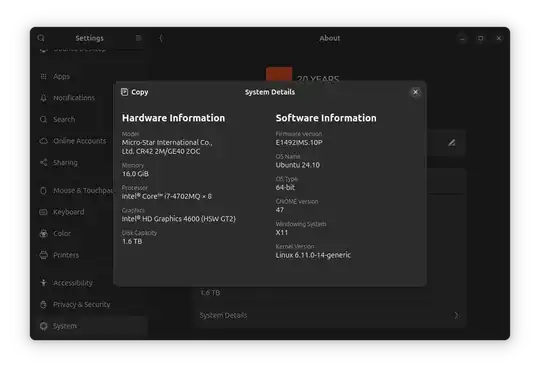The height and width of the screenshot is (373, 540).
Task: Open the search icon in Settings header
Action: click(41, 38)
